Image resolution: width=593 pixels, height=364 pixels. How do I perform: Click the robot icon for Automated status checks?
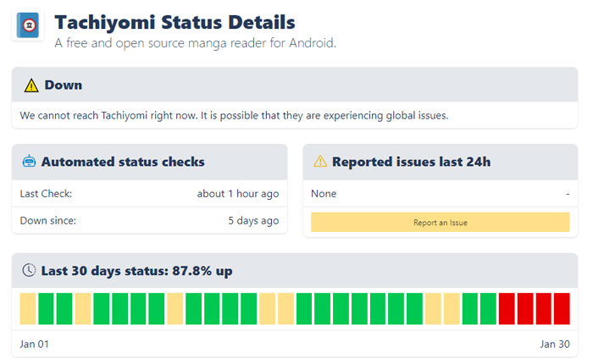29,162
